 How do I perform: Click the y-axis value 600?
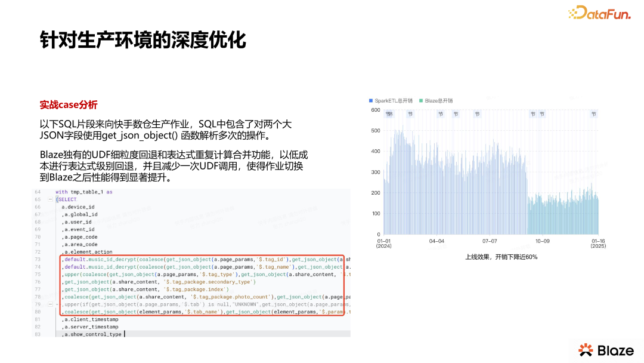(376, 110)
